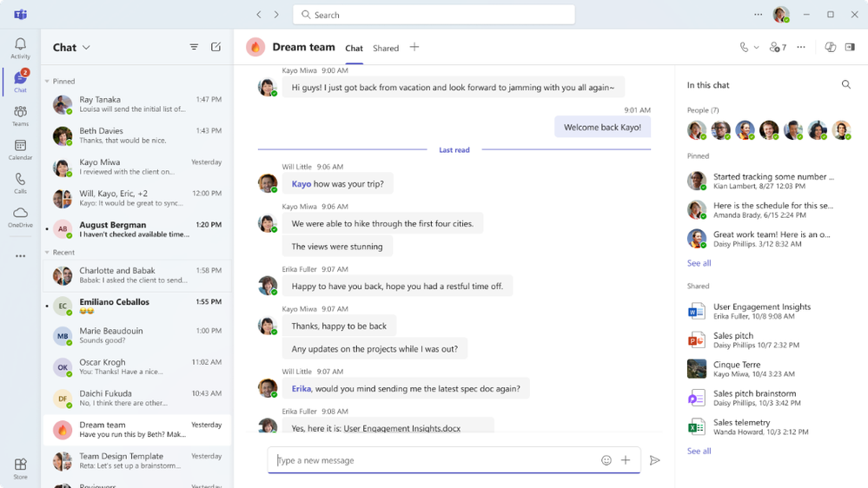Open the profile picture in title bar
868x488 pixels.
pos(781,15)
